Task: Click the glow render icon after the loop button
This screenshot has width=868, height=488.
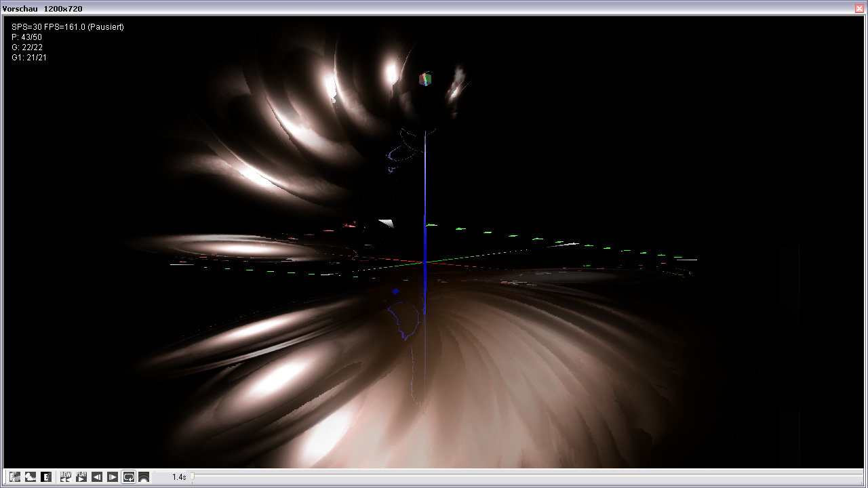Action: coord(144,476)
